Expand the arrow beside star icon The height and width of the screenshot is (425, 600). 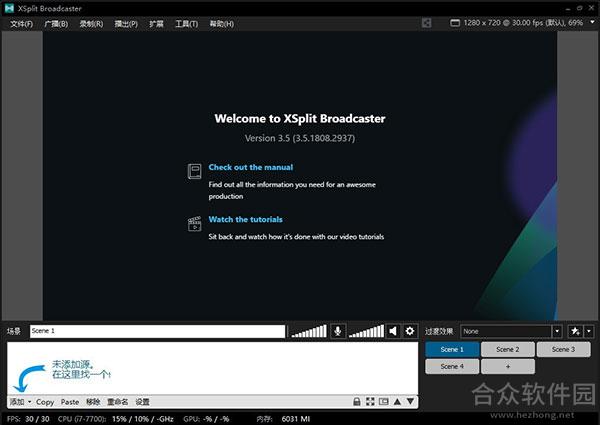(589, 331)
